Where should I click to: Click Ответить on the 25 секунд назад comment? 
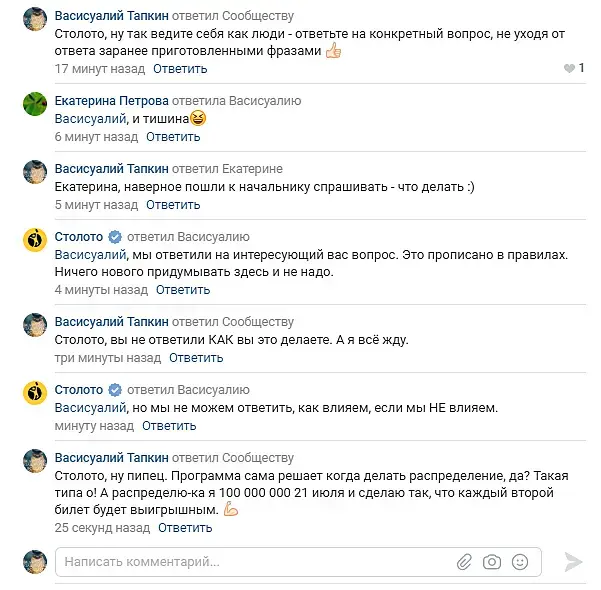click(185, 527)
